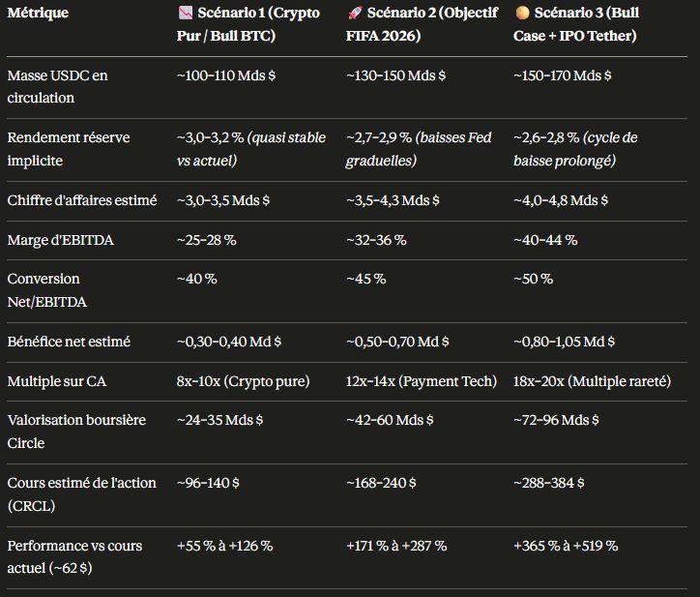
Task: Click the chart emoji beside Scénario 1
Action: (186, 13)
